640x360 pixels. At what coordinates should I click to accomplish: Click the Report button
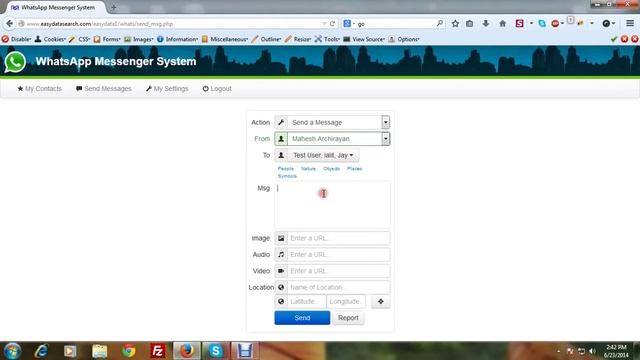pos(348,318)
